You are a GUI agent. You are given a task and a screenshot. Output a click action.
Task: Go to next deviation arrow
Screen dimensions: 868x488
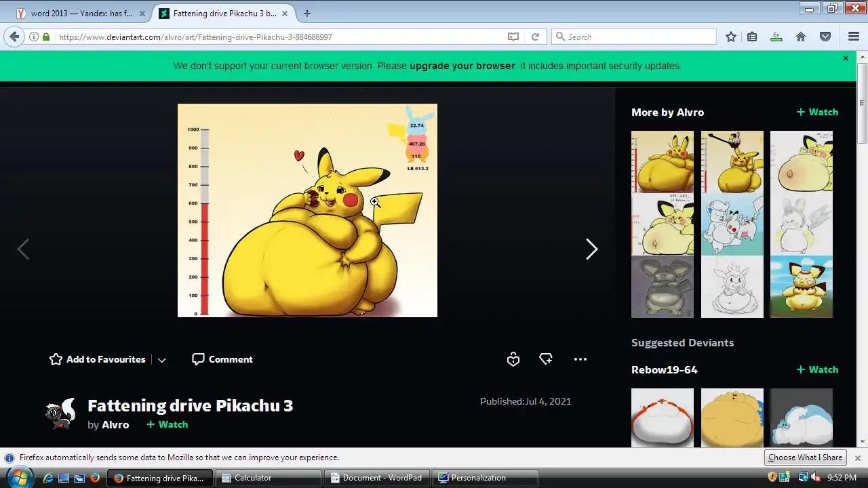tap(591, 249)
